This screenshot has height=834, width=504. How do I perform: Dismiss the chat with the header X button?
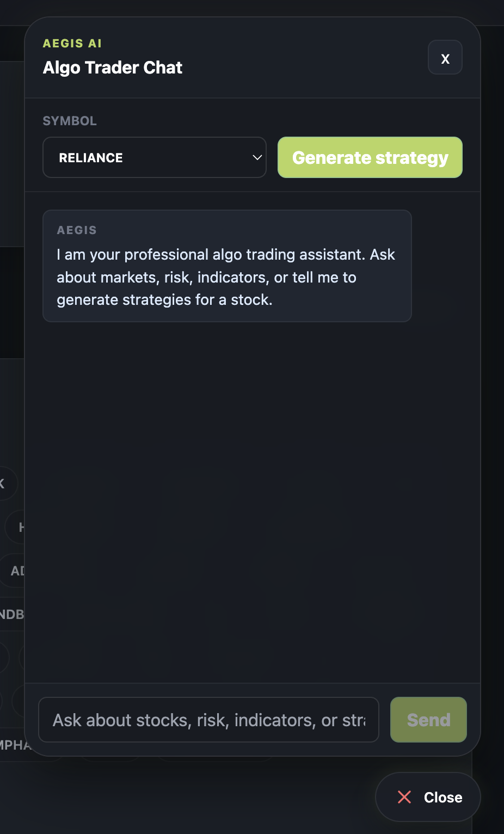point(445,58)
